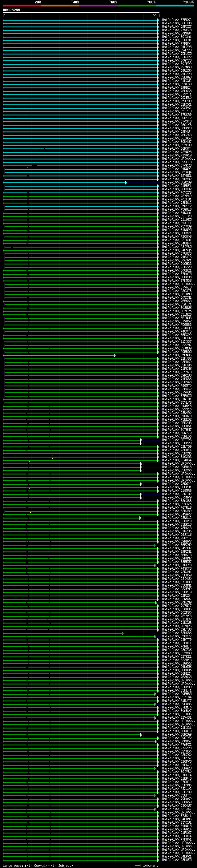Screen dimensions: 197x868
Task: Select label UniRef100_Q8W250
Action: (x=177, y=71)
